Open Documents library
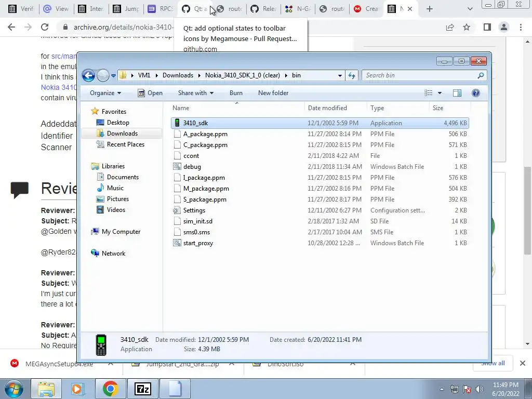This screenshot has width=532, height=399. (123, 177)
